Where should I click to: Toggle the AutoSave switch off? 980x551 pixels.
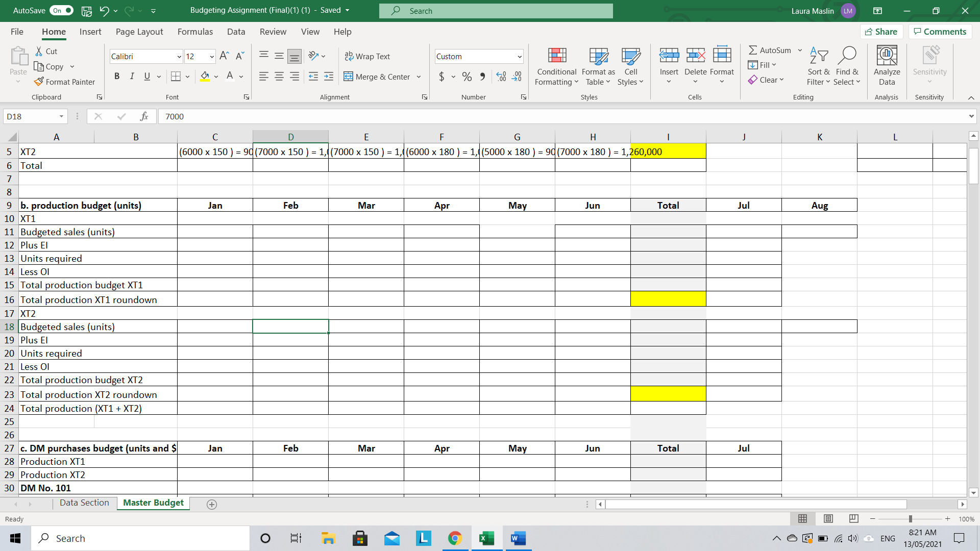62,10
